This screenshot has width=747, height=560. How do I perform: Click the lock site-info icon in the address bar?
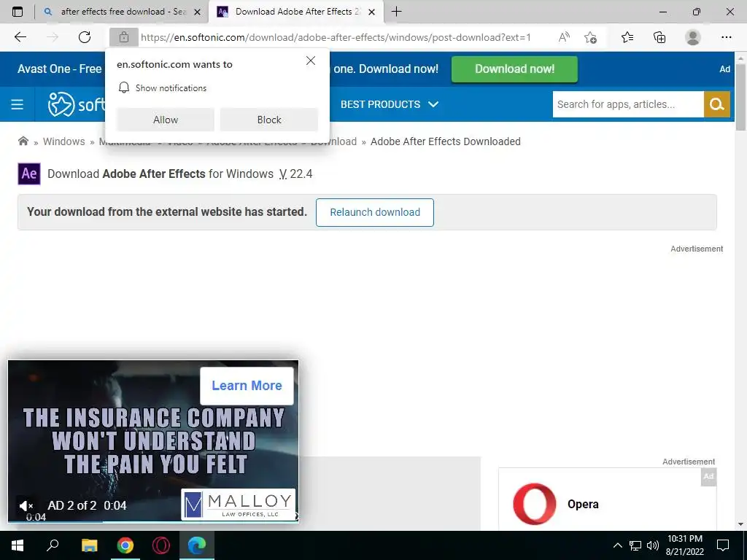(x=124, y=37)
